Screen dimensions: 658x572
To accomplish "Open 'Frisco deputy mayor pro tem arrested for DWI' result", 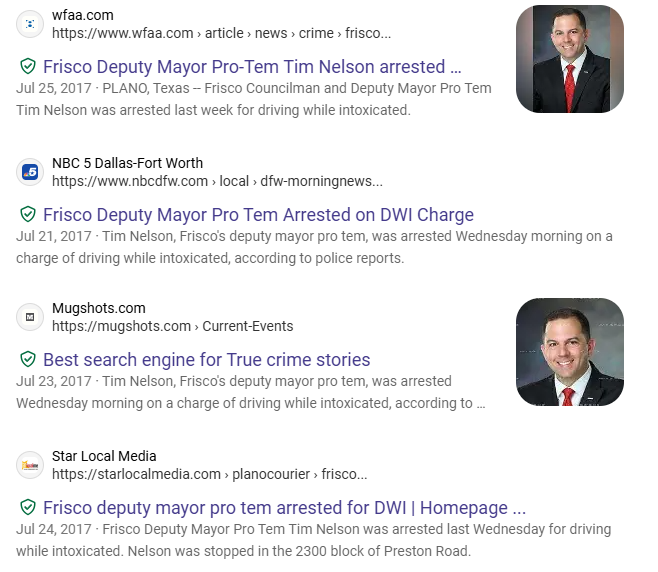I will tap(284, 507).
